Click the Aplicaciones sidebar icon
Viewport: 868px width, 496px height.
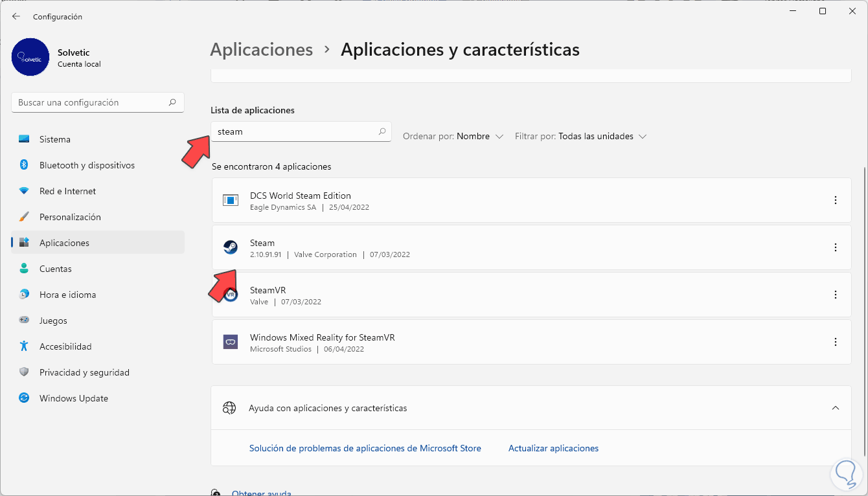pos(24,243)
